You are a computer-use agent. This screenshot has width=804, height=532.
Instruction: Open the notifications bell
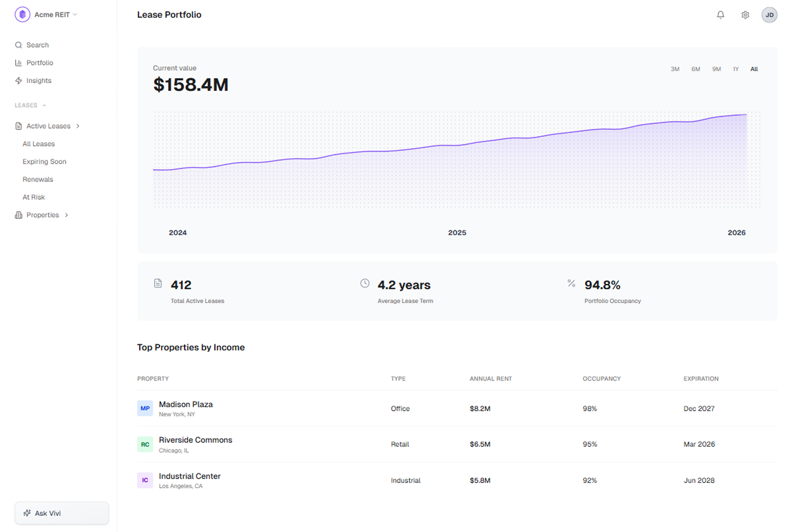720,15
